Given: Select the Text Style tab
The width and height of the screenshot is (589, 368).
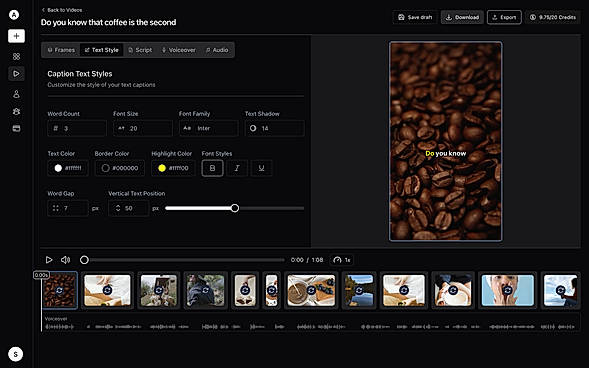Looking at the screenshot, I should 101,50.
